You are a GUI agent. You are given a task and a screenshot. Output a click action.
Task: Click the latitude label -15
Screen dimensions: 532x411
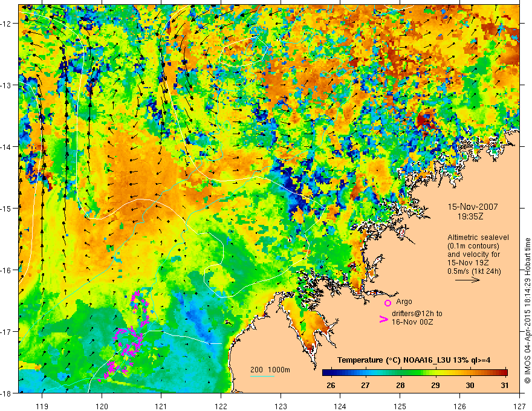click(x=7, y=208)
